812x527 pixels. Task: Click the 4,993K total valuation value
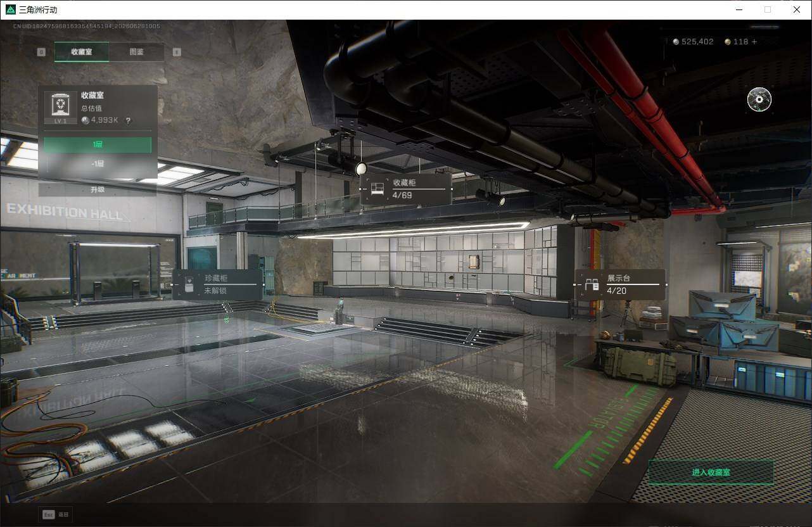pyautogui.click(x=105, y=120)
